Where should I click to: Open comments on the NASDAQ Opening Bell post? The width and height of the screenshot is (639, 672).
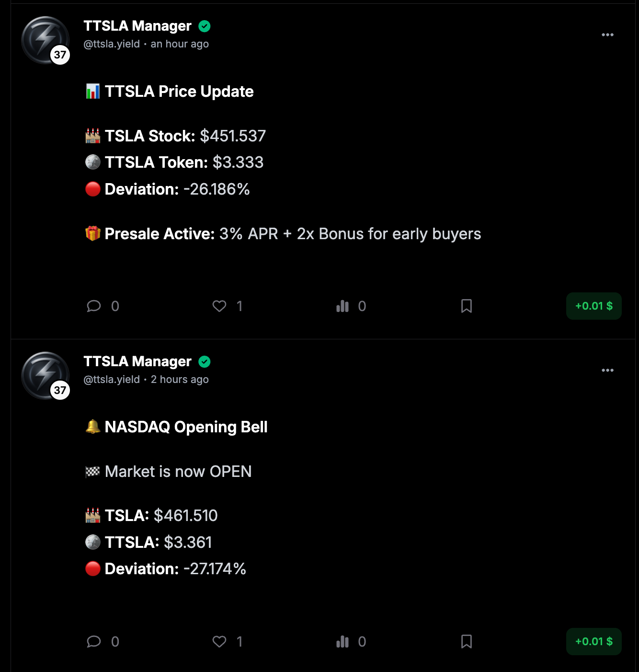pos(94,642)
